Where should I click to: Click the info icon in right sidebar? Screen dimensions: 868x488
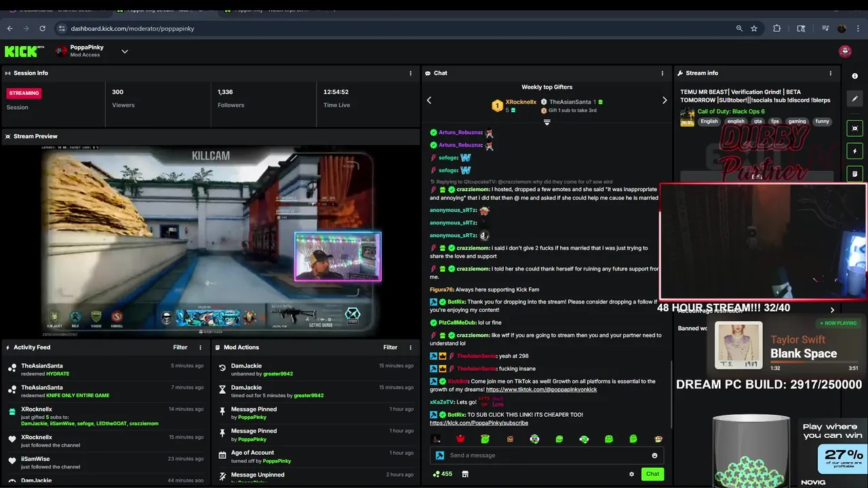tap(855, 76)
